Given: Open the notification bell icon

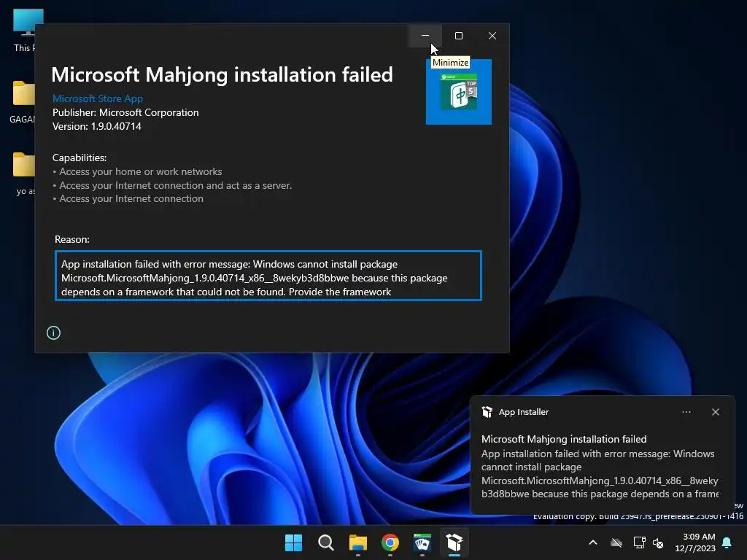Looking at the screenshot, I should (727, 542).
